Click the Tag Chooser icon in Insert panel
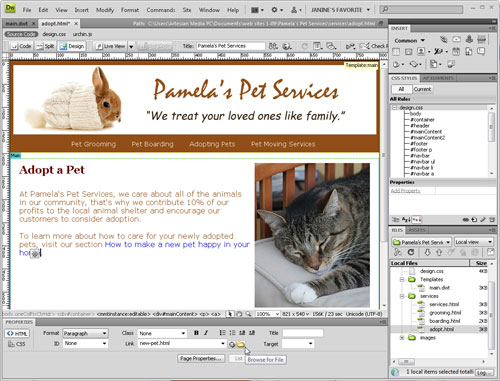The height and width of the screenshot is (381, 500). [451, 64]
